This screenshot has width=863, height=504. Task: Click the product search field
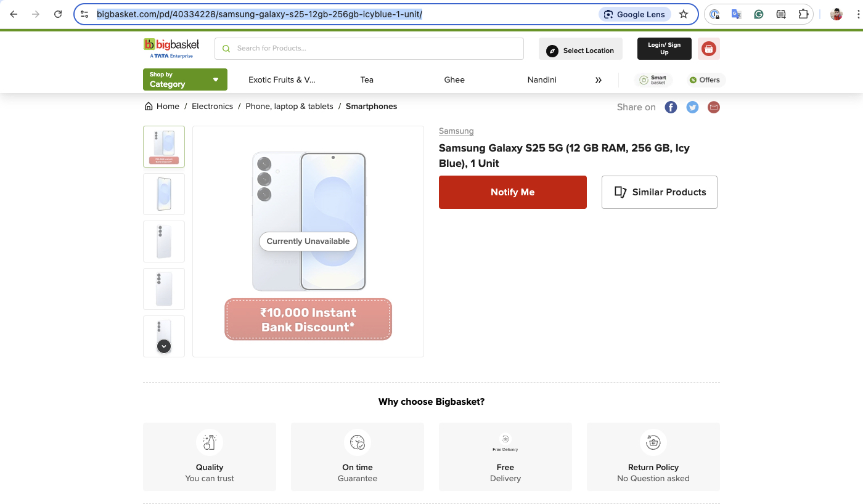(370, 49)
